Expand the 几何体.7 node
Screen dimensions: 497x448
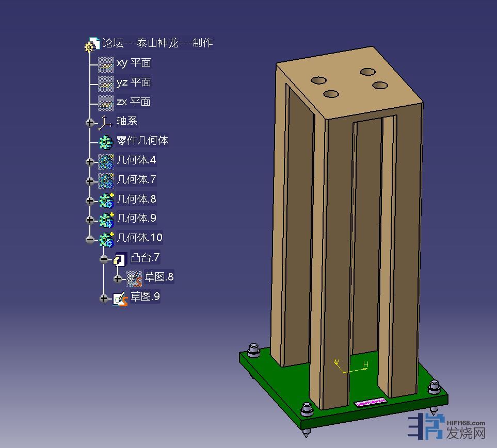(x=90, y=181)
